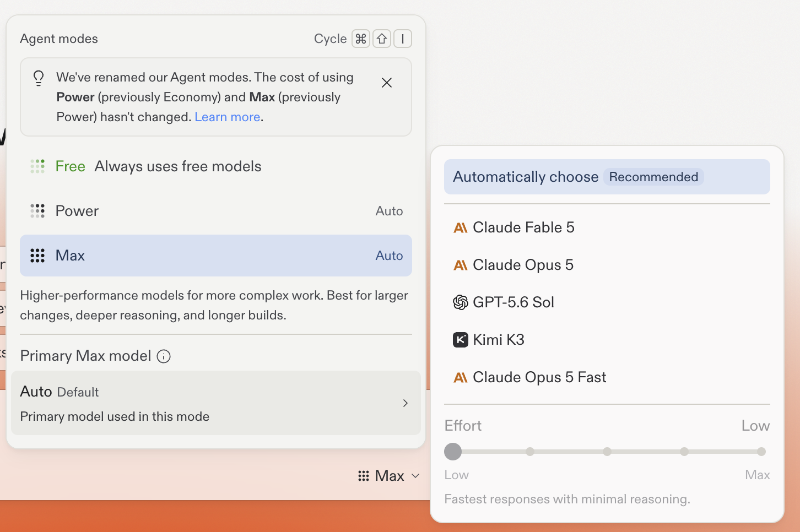Click 'Always uses free models' text

click(178, 166)
